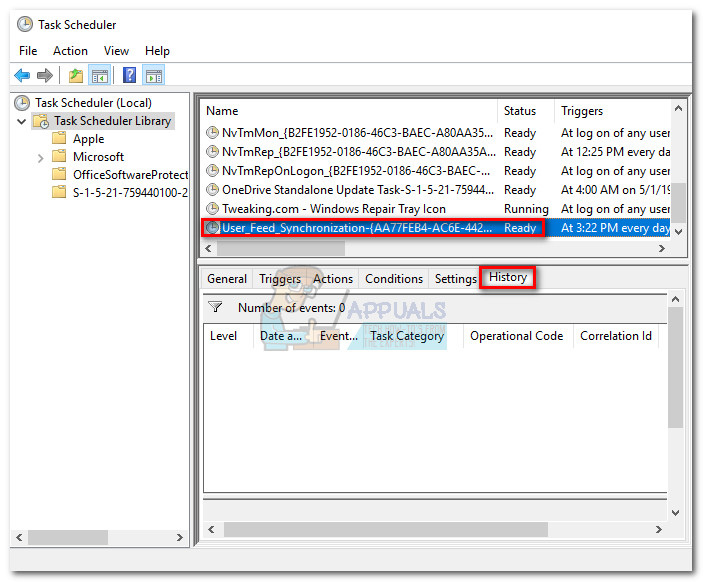Click 'At 12:25 PM every da' trigger cell
The width and height of the screenshot is (703, 582).
point(615,152)
